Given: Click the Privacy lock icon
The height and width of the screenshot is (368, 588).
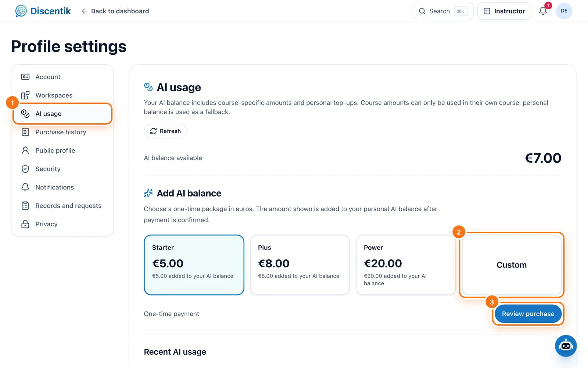Looking at the screenshot, I should (25, 224).
